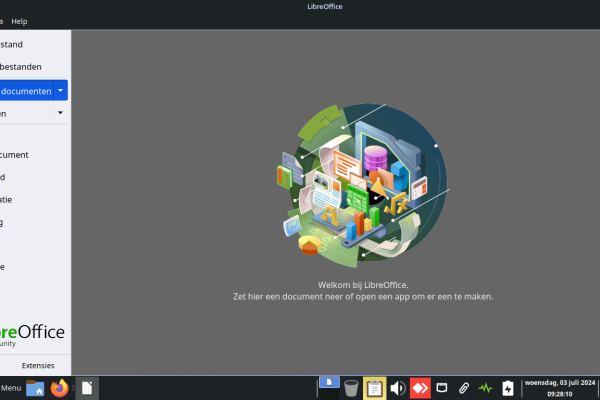This screenshot has width=600, height=400.
Task: Open the clock showing woensdag 03 juli 2024
Action: pyautogui.click(x=559, y=388)
